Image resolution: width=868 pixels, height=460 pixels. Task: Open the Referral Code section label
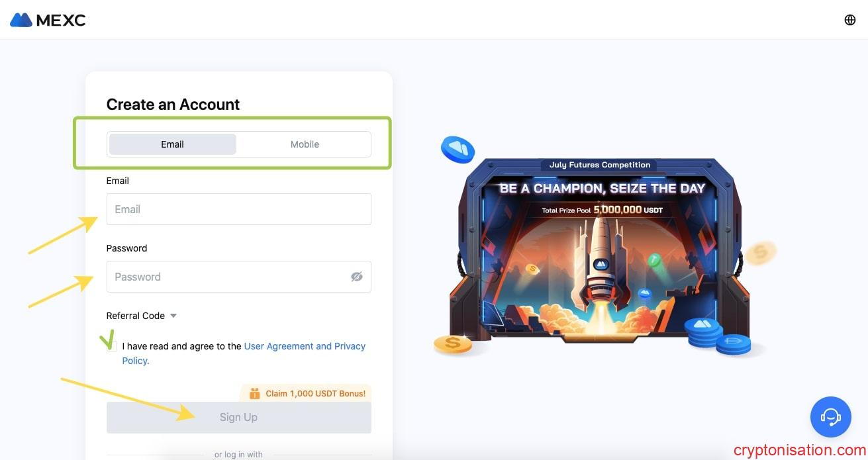tap(136, 316)
